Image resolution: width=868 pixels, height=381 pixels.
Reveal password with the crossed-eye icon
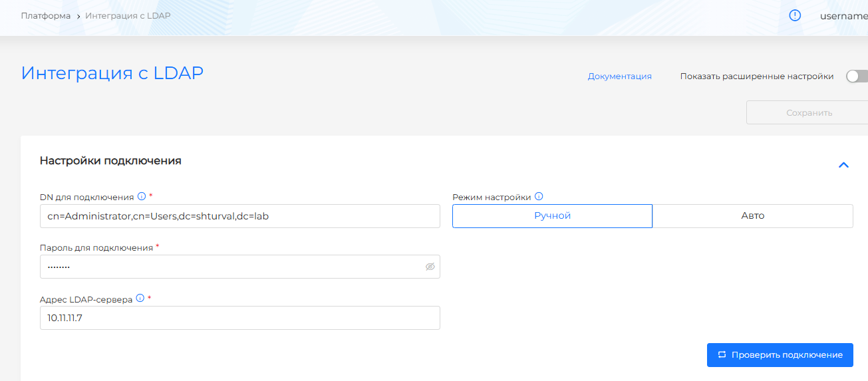[430, 267]
